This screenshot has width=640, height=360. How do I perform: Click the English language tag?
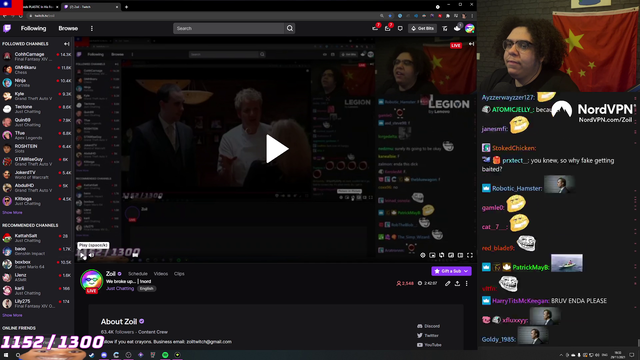pyautogui.click(x=147, y=289)
